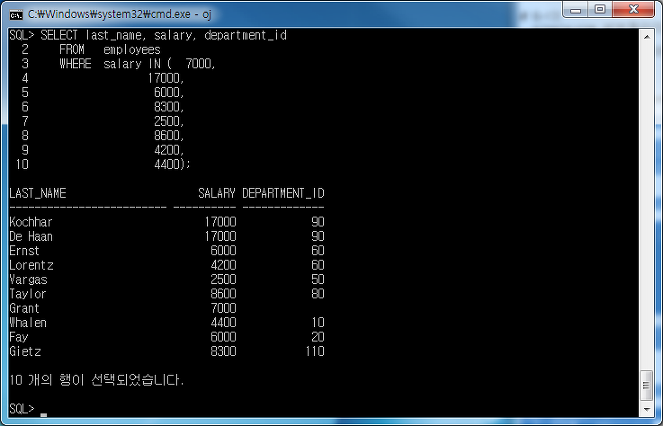Viewport: 663px width, 426px height.
Task: Click the De Haan row name
Action: pos(31,237)
